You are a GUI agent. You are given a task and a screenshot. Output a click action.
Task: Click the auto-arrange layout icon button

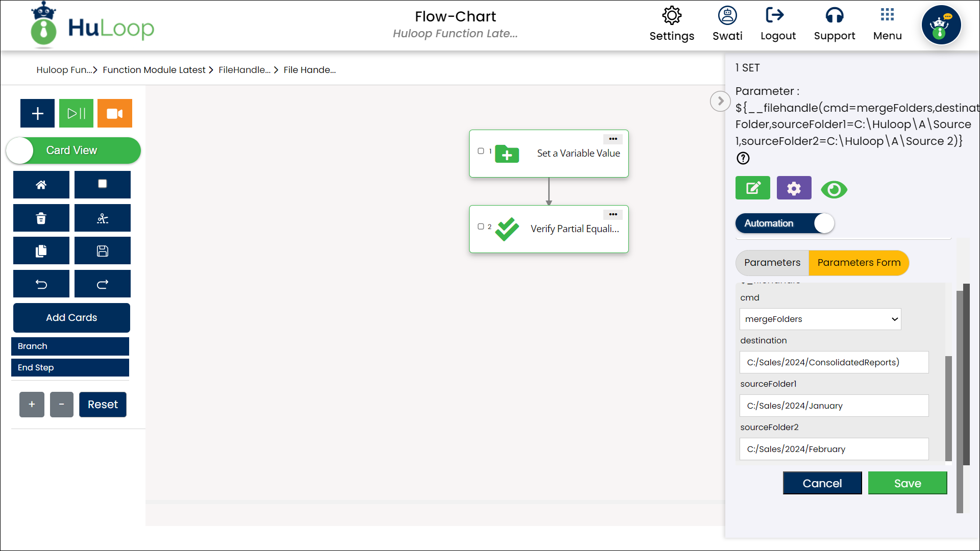103,218
